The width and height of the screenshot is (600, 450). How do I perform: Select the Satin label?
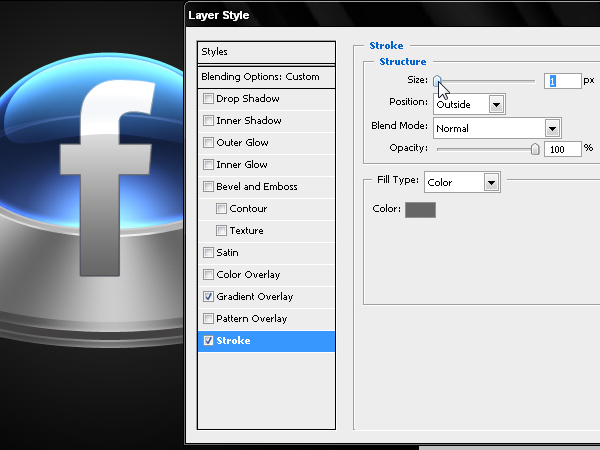[x=227, y=253]
